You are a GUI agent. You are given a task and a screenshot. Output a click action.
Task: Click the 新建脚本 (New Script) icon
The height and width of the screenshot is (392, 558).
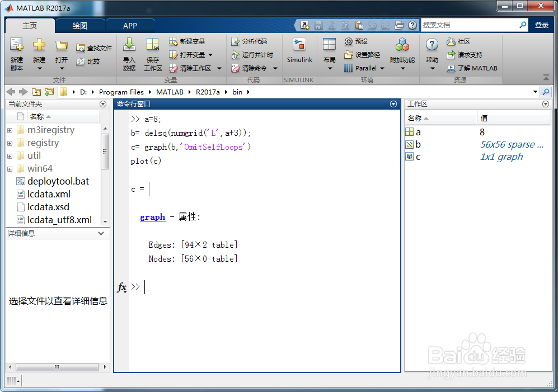(x=16, y=45)
